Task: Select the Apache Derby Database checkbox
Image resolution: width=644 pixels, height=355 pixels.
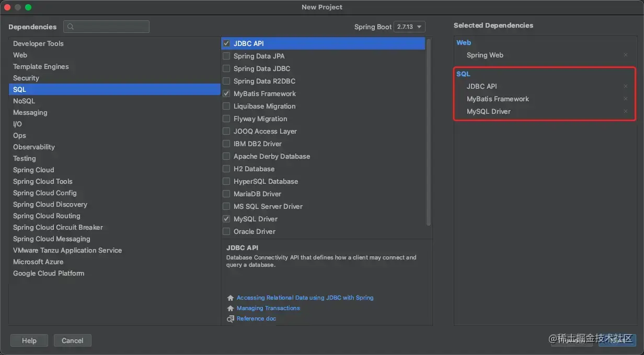Action: tap(226, 156)
